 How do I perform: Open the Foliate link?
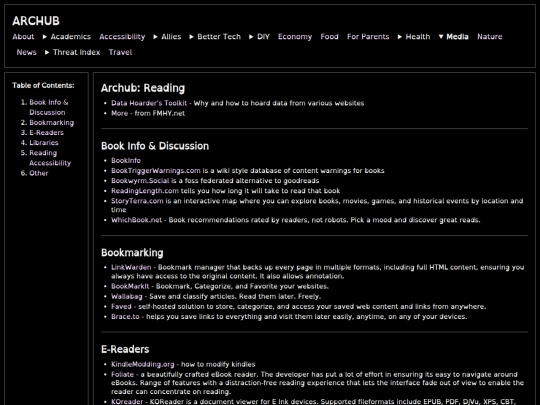[x=122, y=374]
